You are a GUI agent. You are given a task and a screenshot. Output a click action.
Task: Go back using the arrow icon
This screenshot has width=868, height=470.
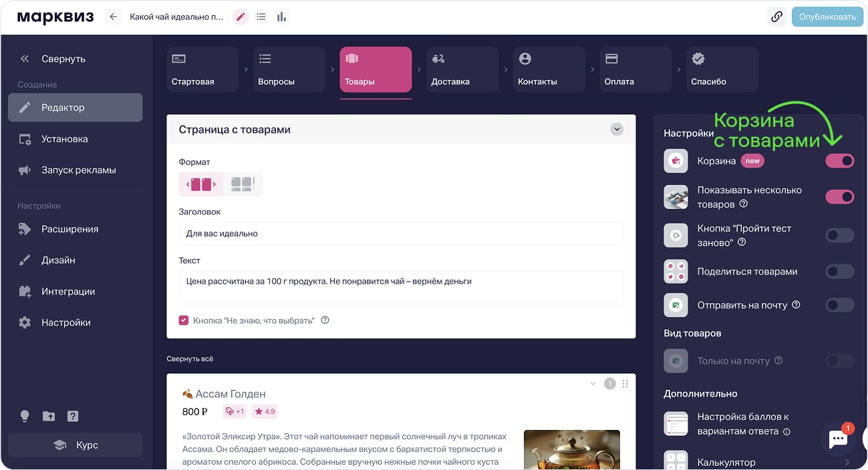113,17
